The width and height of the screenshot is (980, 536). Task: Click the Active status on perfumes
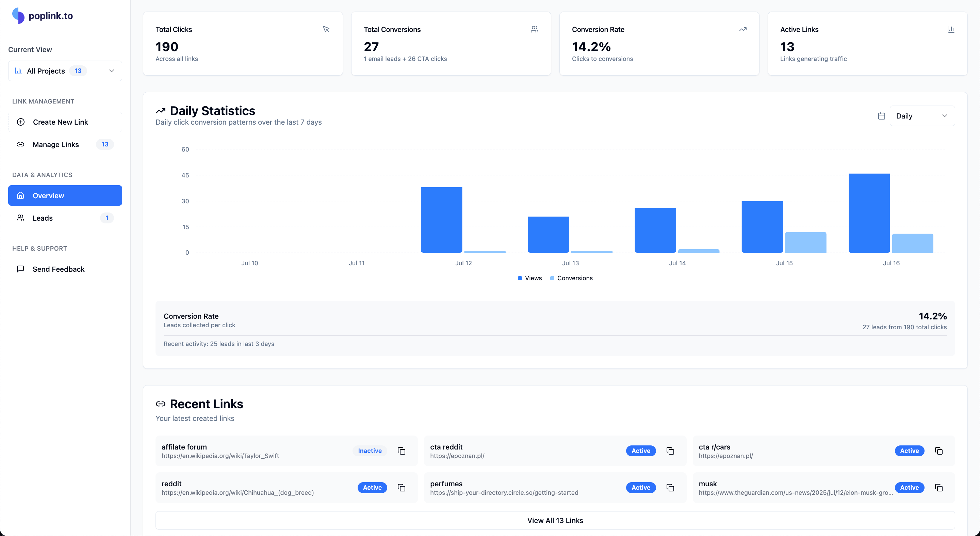coord(641,488)
